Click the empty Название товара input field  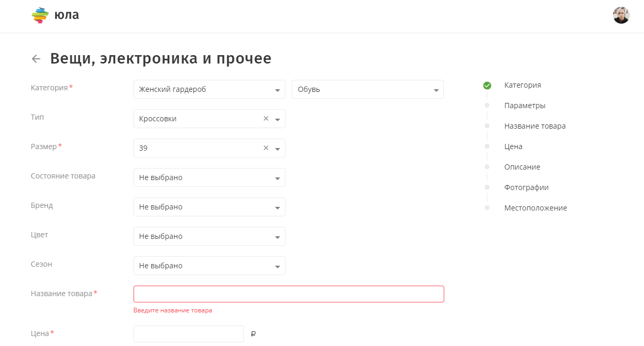[289, 293]
